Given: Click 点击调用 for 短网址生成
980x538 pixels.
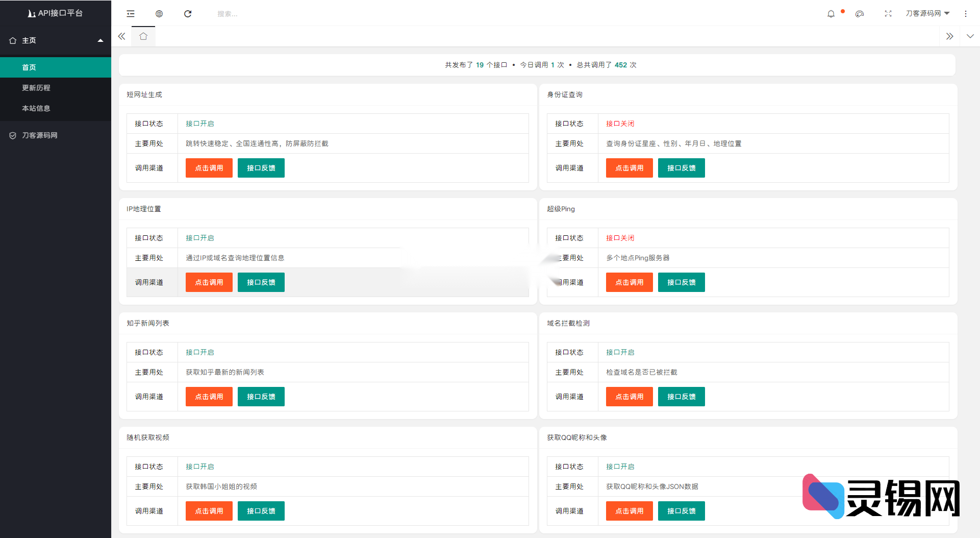Looking at the screenshot, I should [x=209, y=168].
